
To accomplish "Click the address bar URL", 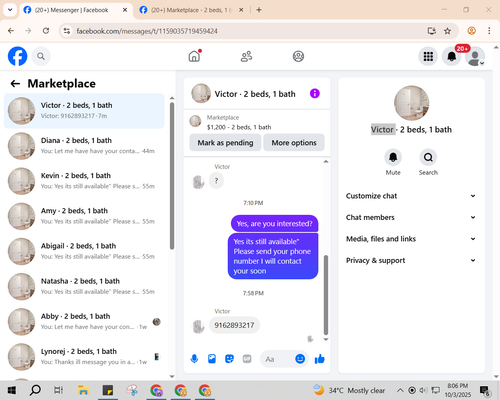I will (x=147, y=31).
